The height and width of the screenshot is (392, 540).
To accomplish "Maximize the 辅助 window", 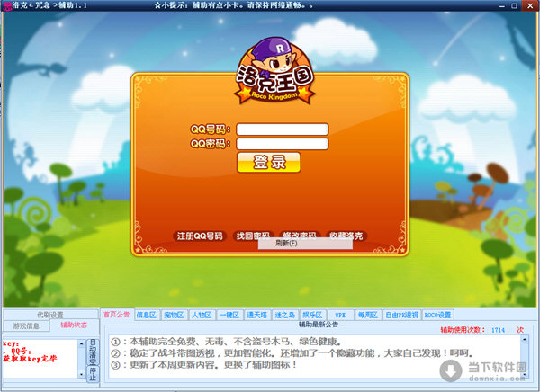I will pos(514,6).
